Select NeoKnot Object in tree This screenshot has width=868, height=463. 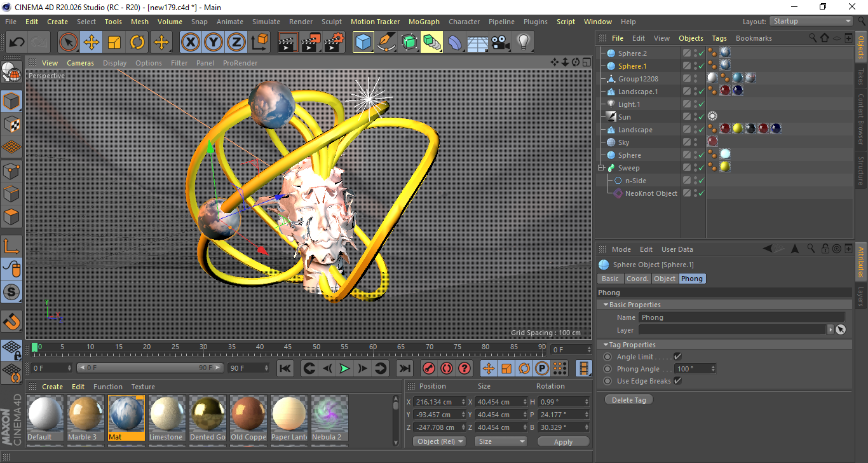(x=651, y=193)
